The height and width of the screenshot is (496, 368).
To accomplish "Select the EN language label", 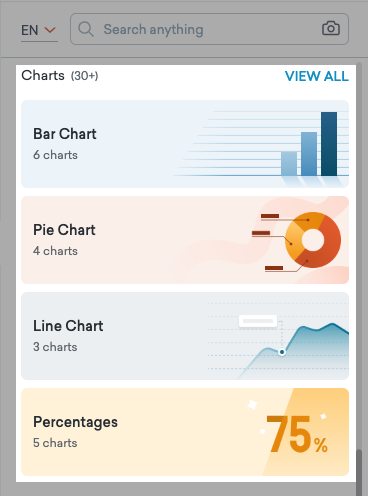I will [29, 30].
